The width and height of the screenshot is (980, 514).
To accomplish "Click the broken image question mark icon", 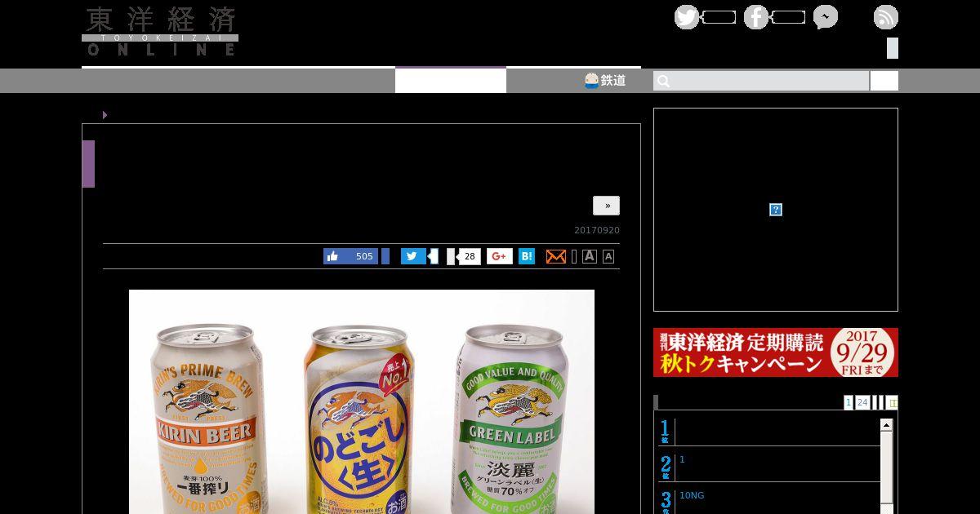I will pos(776,210).
